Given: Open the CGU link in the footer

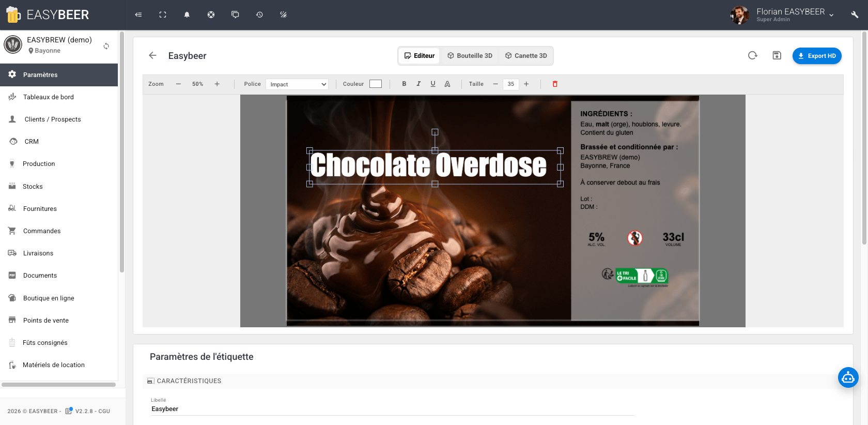Looking at the screenshot, I should (104, 412).
